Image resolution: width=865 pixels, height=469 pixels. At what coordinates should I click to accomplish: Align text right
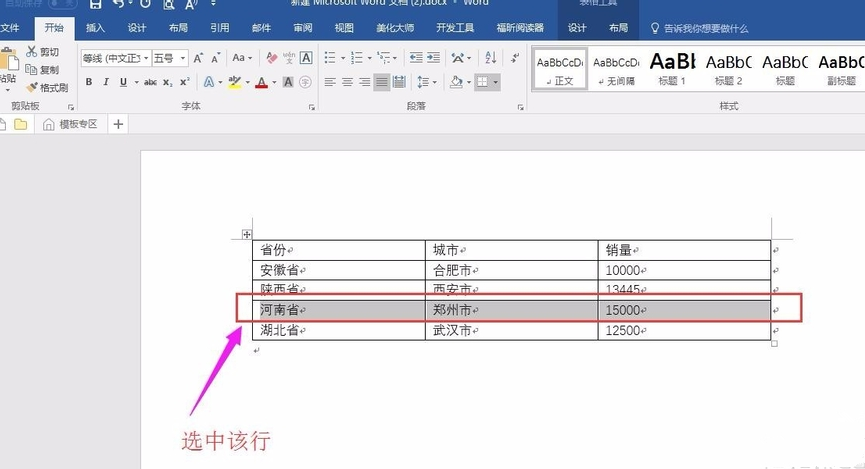point(365,82)
